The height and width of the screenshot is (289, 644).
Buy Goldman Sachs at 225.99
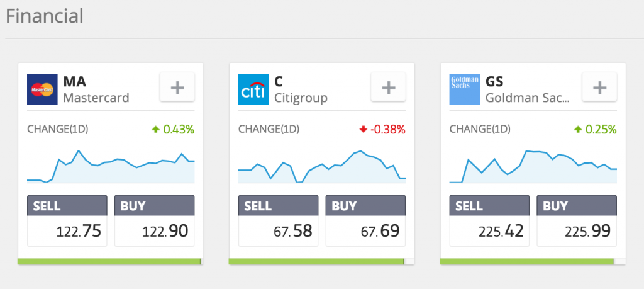pyautogui.click(x=577, y=221)
